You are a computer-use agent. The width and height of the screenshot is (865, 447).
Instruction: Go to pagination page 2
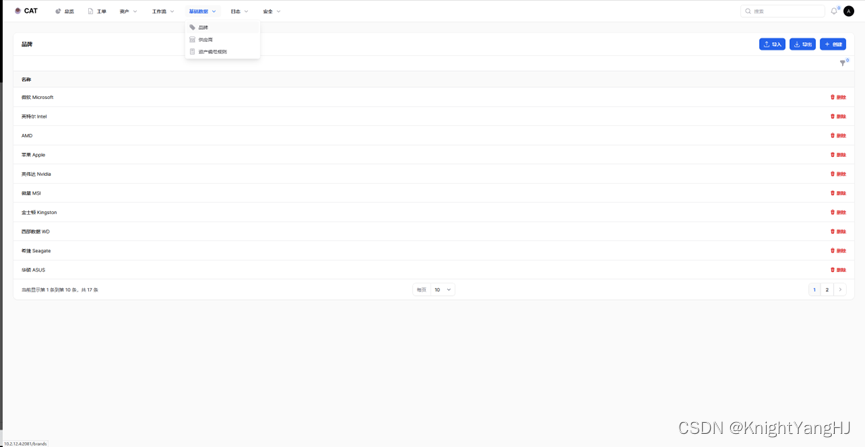(x=827, y=290)
